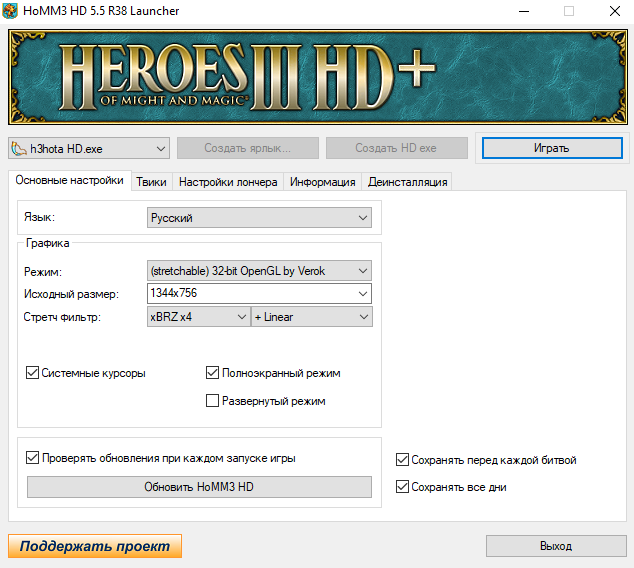
Task: Open the Деинсталляция tab
Action: click(407, 182)
